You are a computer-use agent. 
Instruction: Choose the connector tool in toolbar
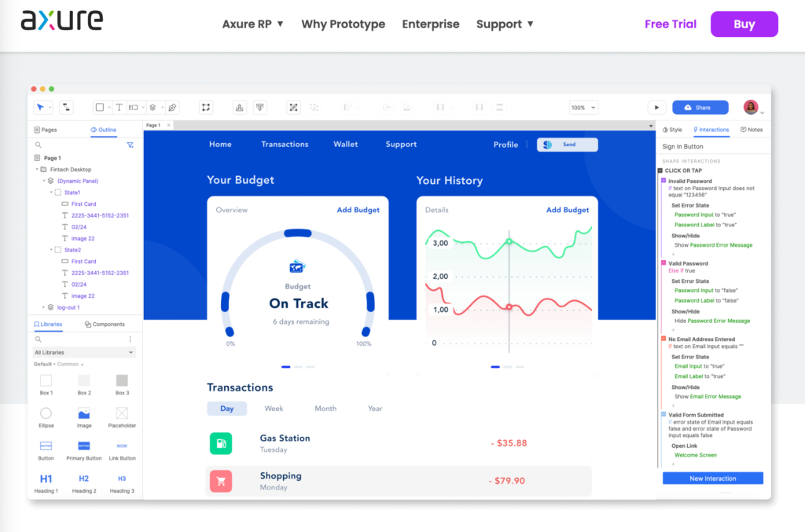66,107
